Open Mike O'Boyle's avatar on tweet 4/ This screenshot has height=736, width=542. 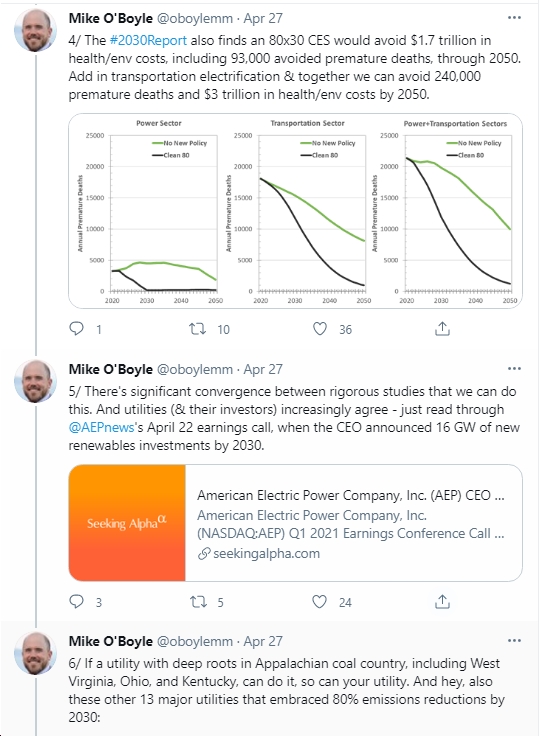point(36,30)
